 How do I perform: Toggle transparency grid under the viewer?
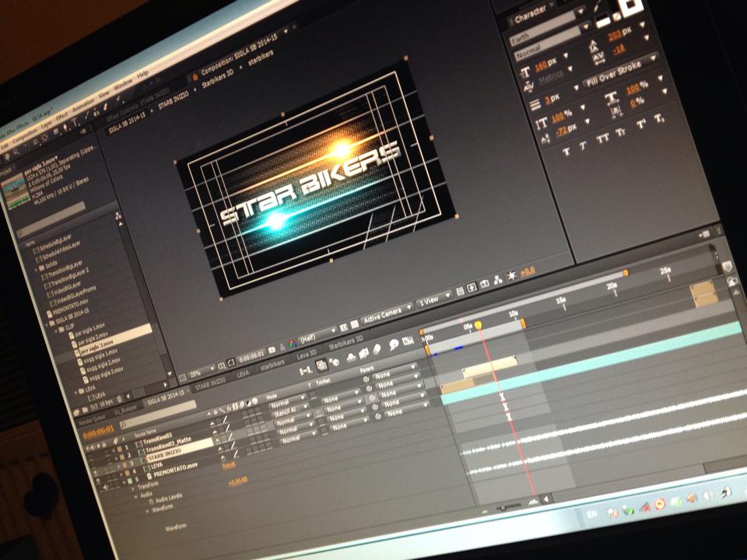pos(355,325)
